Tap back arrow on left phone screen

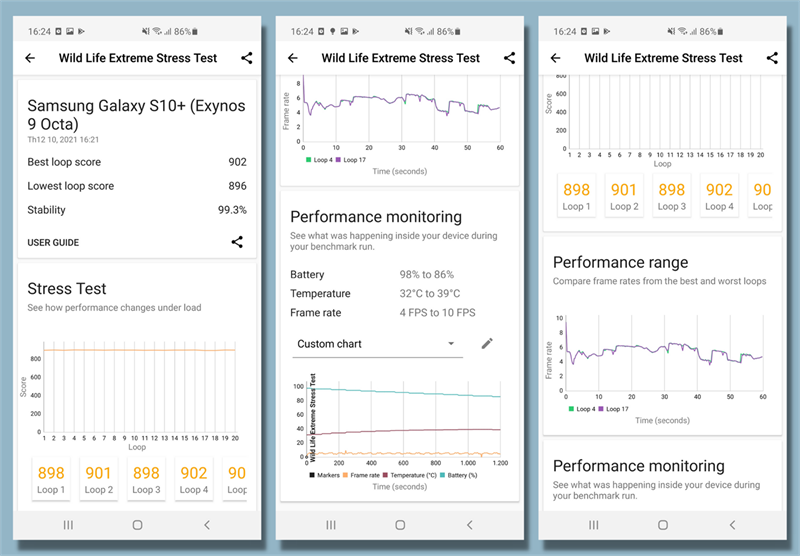pyautogui.click(x=30, y=58)
